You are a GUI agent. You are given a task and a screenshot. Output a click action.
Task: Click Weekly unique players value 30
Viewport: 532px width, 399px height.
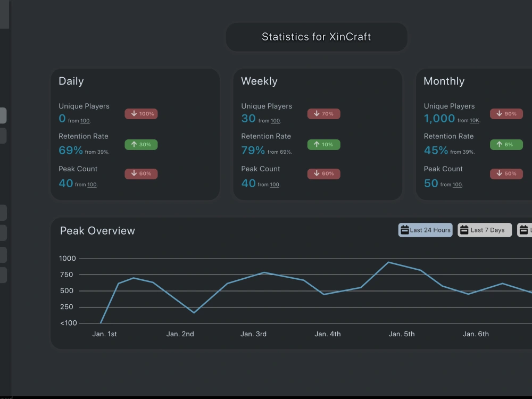coord(248,119)
